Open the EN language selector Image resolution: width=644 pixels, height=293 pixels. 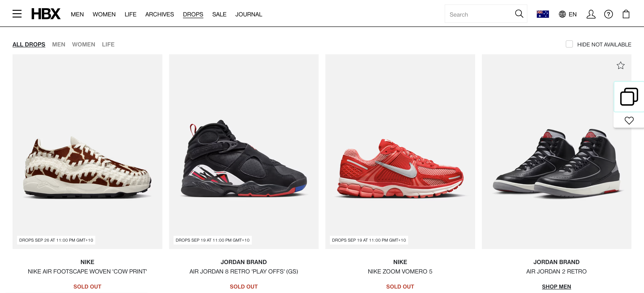tap(568, 14)
